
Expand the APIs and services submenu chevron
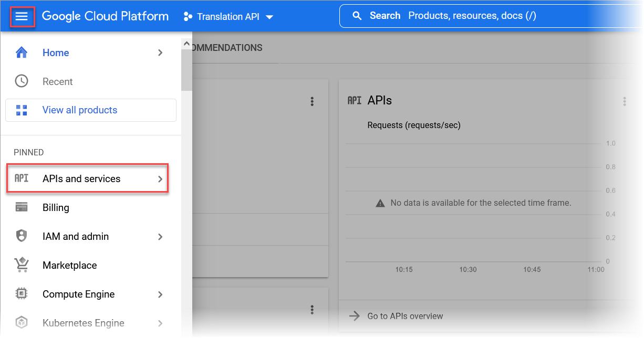pos(161,179)
